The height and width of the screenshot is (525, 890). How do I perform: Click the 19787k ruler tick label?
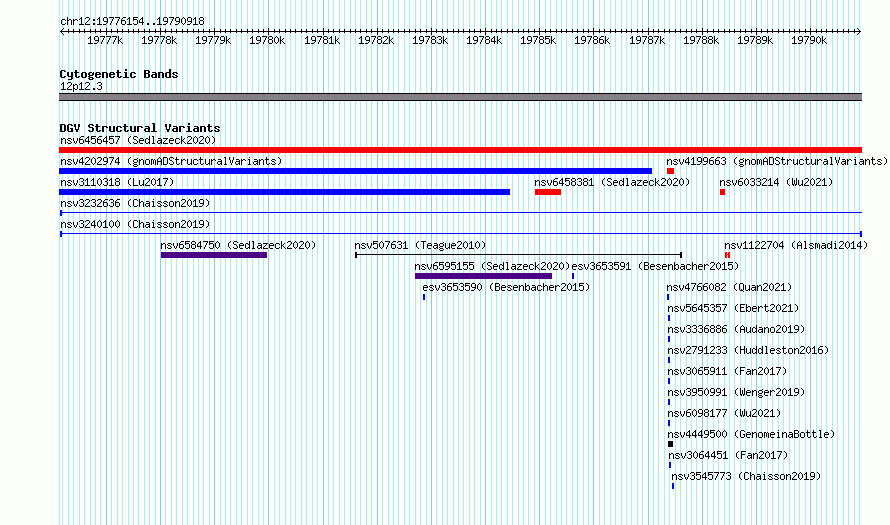point(647,40)
